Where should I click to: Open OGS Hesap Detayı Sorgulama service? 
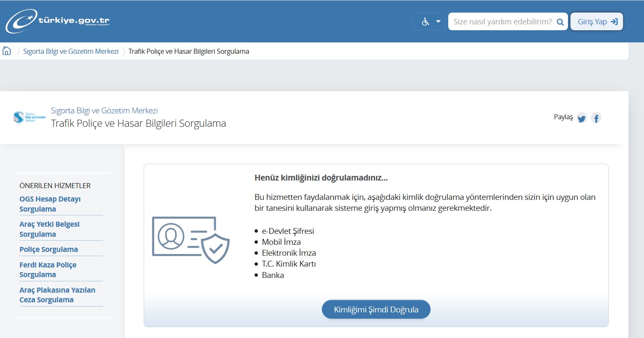(x=50, y=204)
